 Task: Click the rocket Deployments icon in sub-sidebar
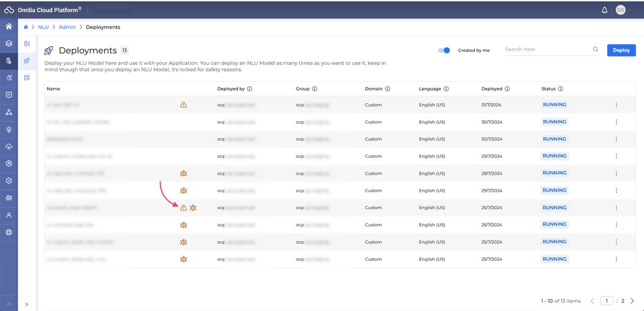tap(27, 61)
